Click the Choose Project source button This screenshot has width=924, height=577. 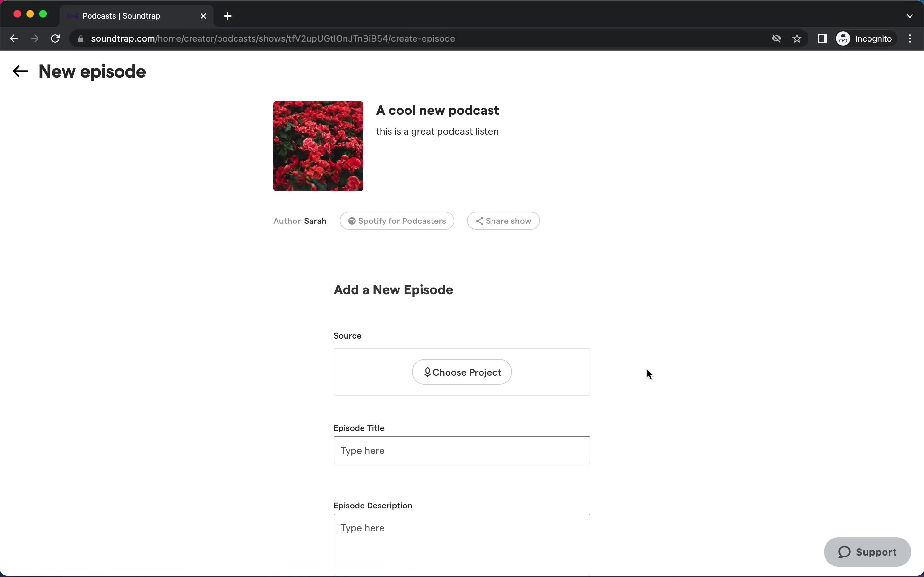click(x=462, y=372)
